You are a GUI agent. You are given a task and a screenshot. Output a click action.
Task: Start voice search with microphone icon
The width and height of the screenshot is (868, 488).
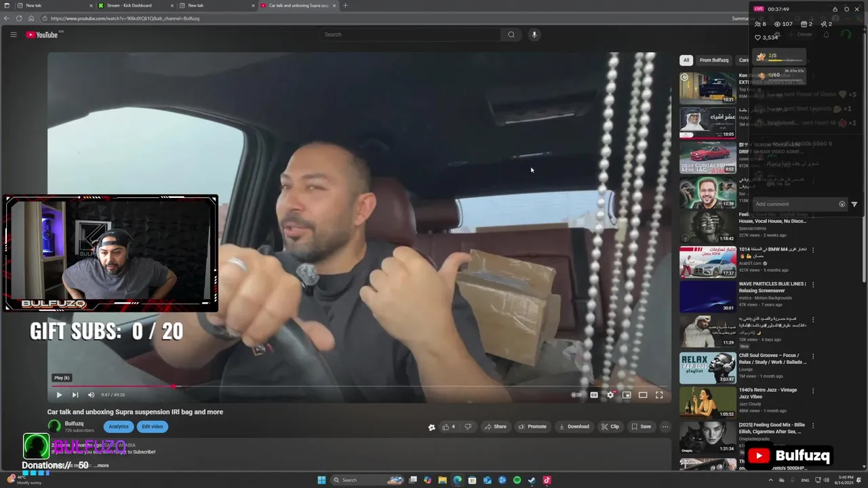(534, 35)
